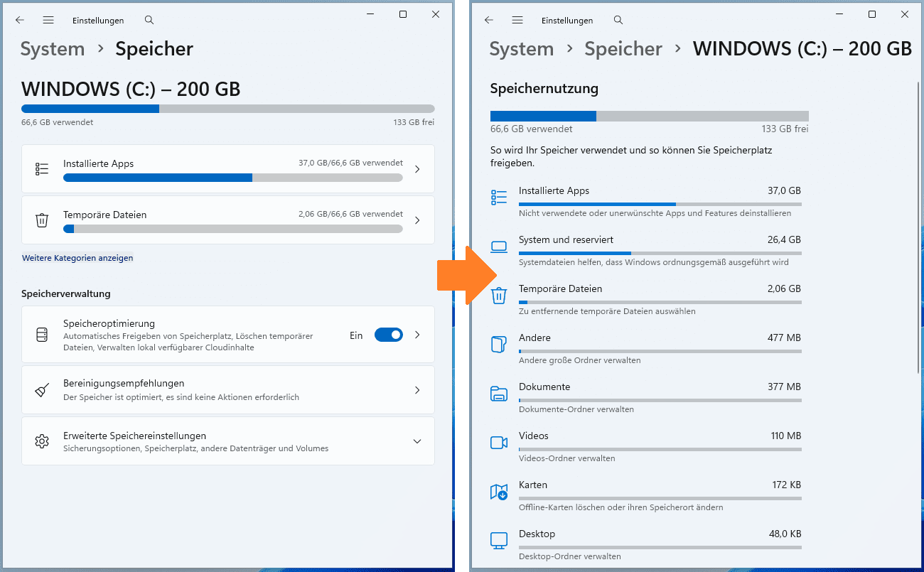Click trash icon of Temporäre Dateien in right window
The height and width of the screenshot is (572, 924).
pos(499,296)
